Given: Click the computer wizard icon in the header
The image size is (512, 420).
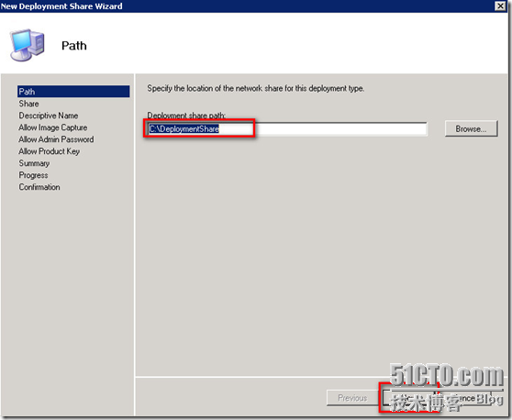Looking at the screenshot, I should click(x=27, y=45).
